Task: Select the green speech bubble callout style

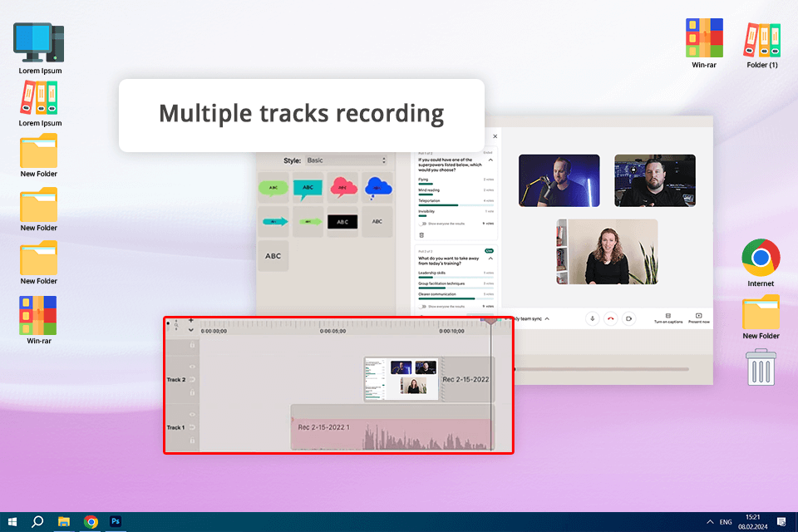Action: click(x=273, y=188)
